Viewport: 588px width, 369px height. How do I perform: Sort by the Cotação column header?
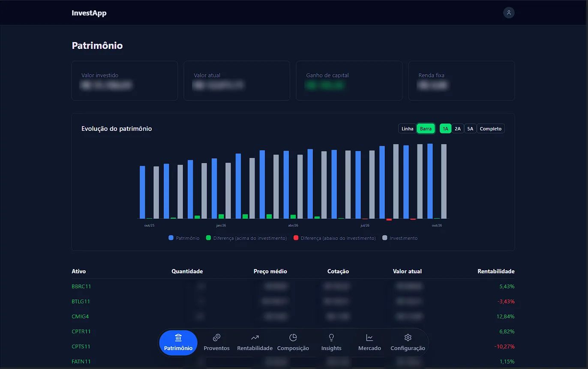coord(338,271)
